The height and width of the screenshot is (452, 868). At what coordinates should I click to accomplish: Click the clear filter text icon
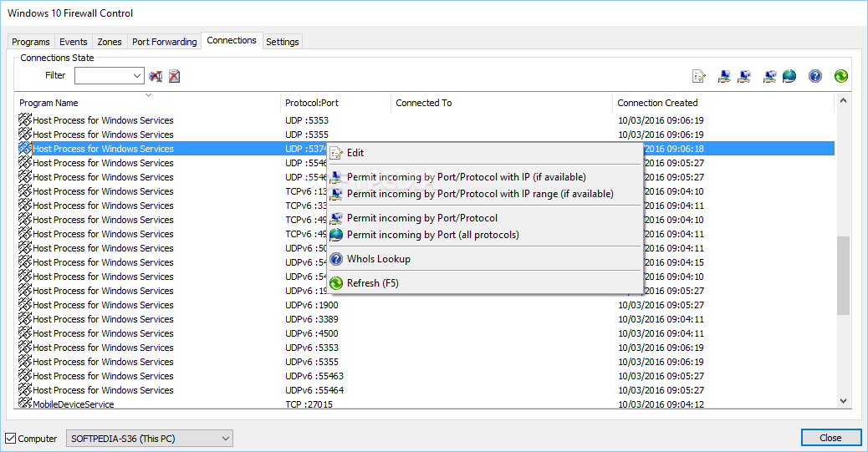(x=156, y=76)
